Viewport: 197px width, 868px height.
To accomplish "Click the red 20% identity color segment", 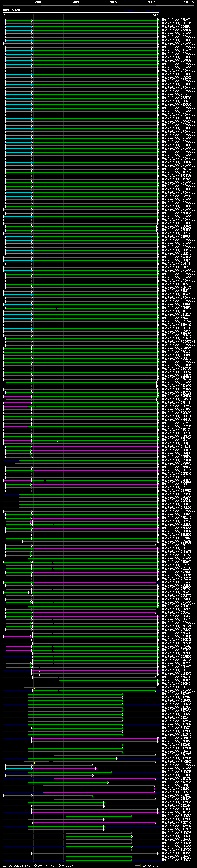I will click(x=22, y=6).
